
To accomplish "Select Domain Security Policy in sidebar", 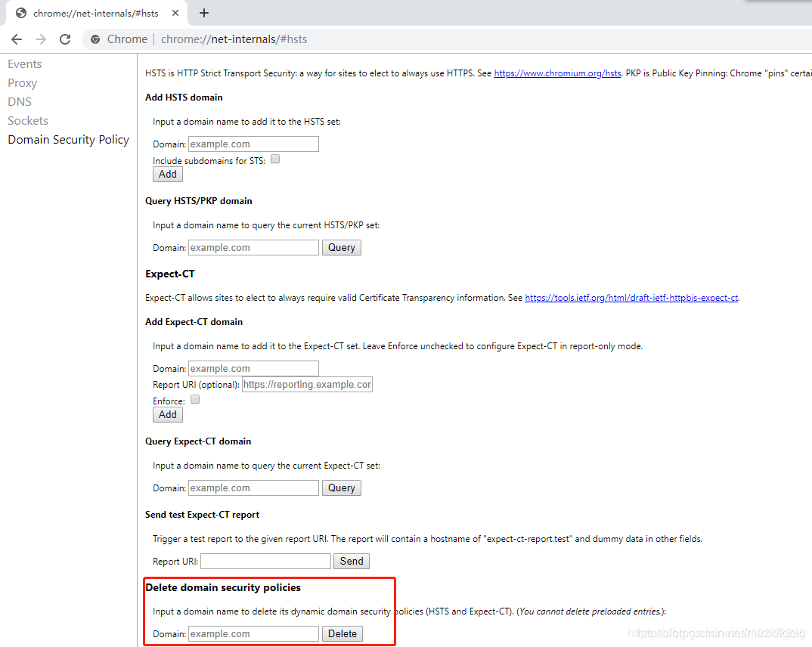I will 68,140.
